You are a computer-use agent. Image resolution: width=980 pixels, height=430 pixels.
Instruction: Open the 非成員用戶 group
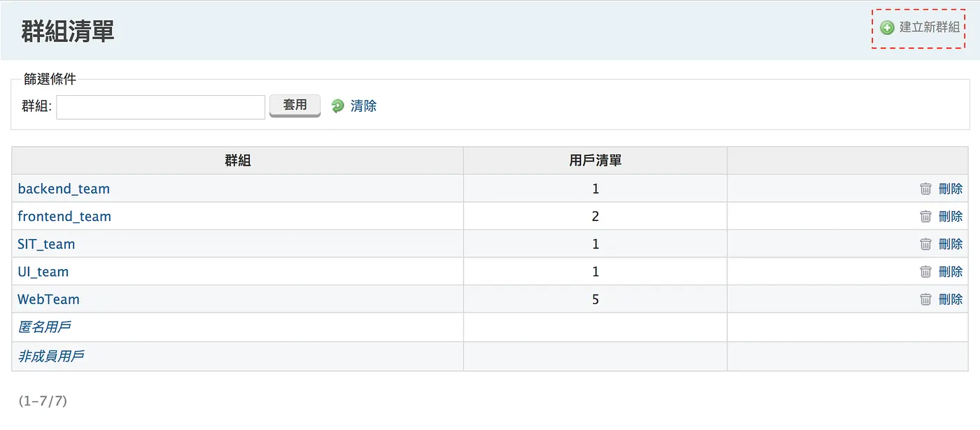click(x=51, y=357)
